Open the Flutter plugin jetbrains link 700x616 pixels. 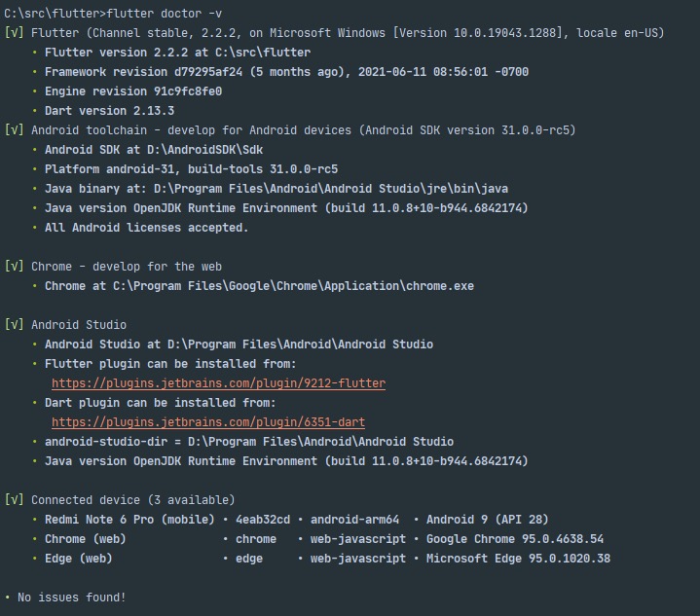click(218, 383)
